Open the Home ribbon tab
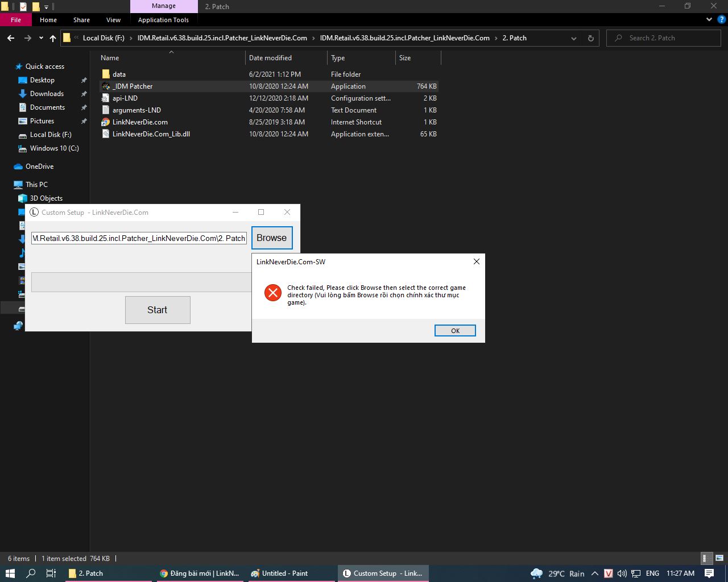 coord(48,20)
